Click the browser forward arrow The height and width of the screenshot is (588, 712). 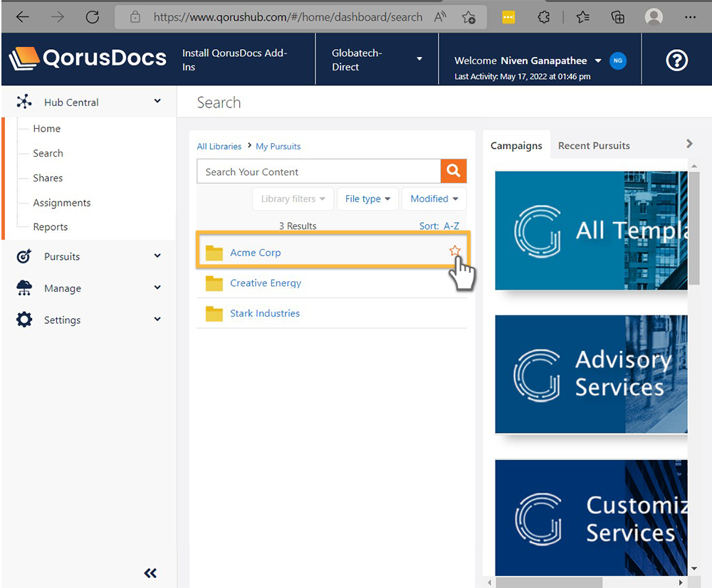click(57, 17)
